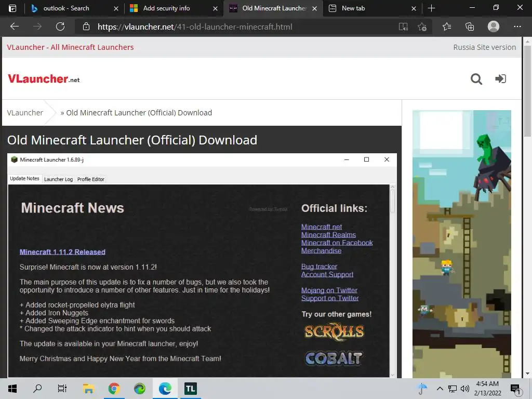This screenshot has height=399, width=532.
Task: Close the outlook - Search tab
Action: click(116, 8)
